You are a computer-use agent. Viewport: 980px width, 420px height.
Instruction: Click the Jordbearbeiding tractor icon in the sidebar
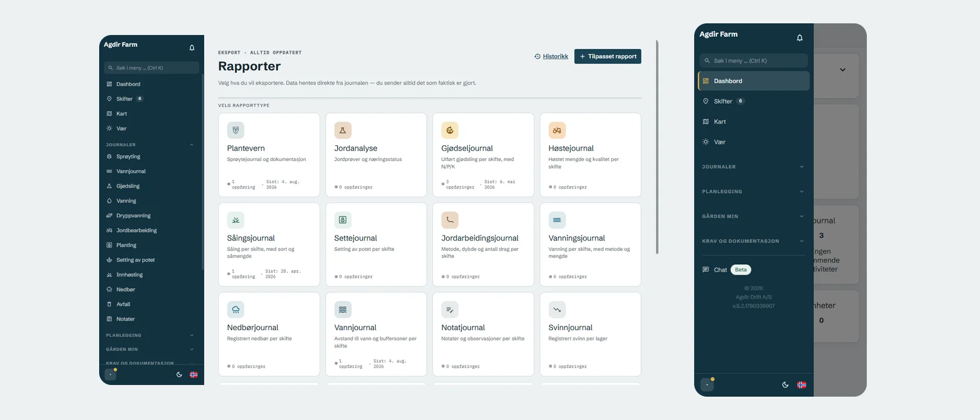[x=109, y=230]
